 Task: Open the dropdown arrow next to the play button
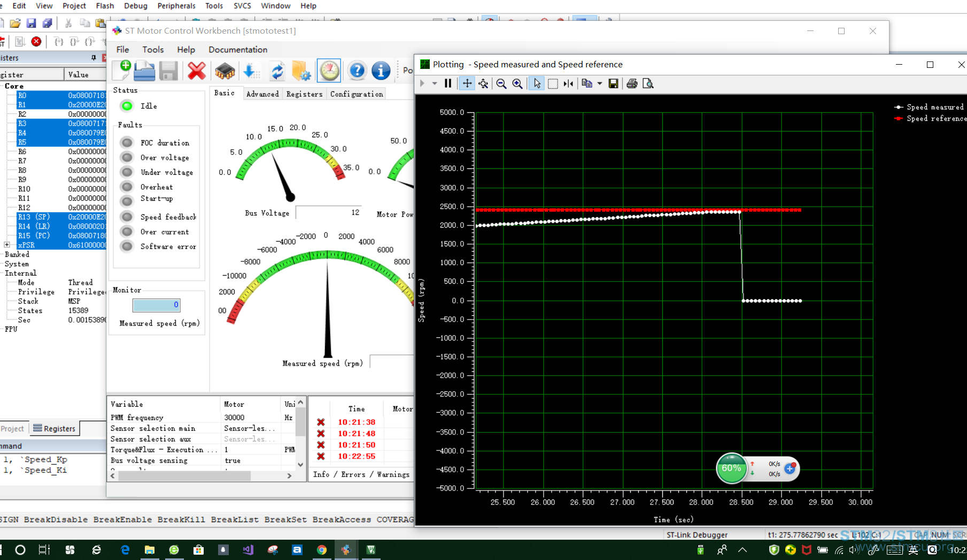[435, 83]
